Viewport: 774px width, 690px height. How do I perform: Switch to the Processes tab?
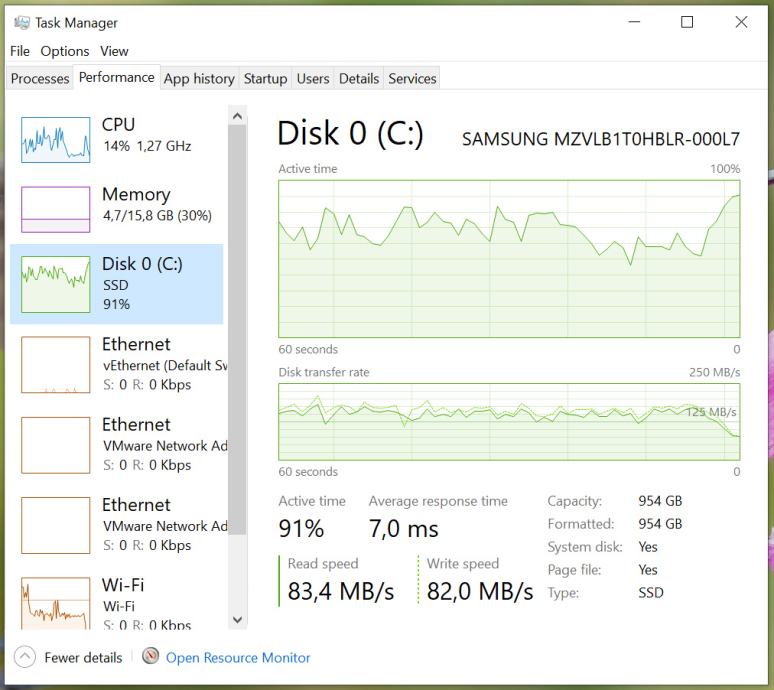click(40, 79)
